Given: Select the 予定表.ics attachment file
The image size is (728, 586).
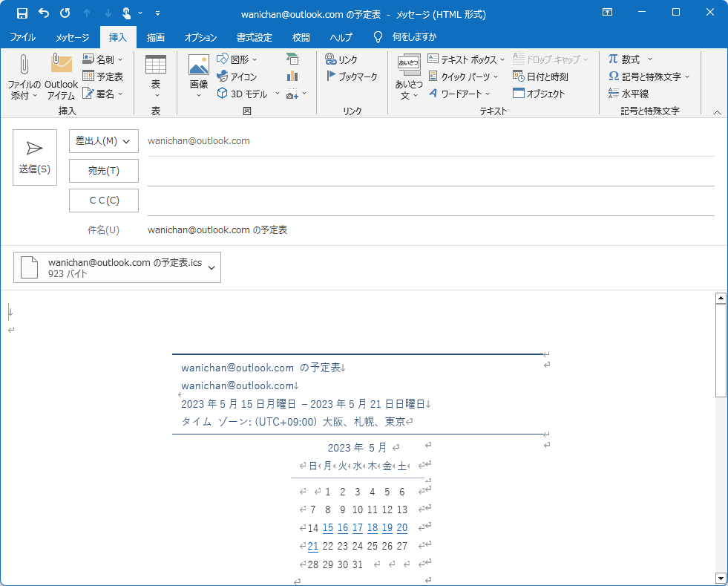Looking at the screenshot, I should tap(117, 267).
